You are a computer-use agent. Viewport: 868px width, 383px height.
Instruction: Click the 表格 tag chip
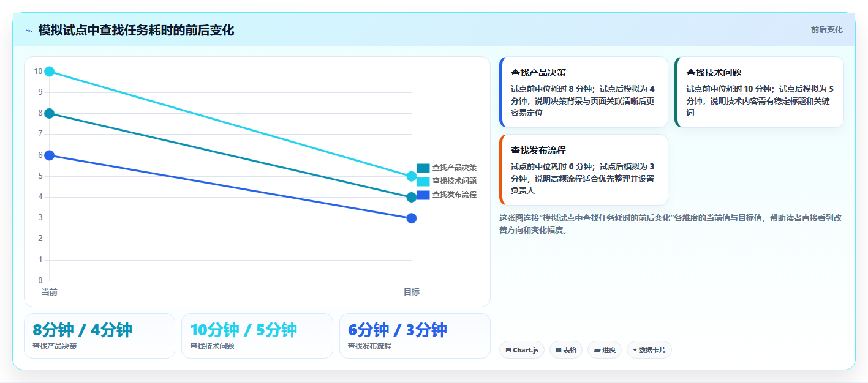click(x=566, y=350)
